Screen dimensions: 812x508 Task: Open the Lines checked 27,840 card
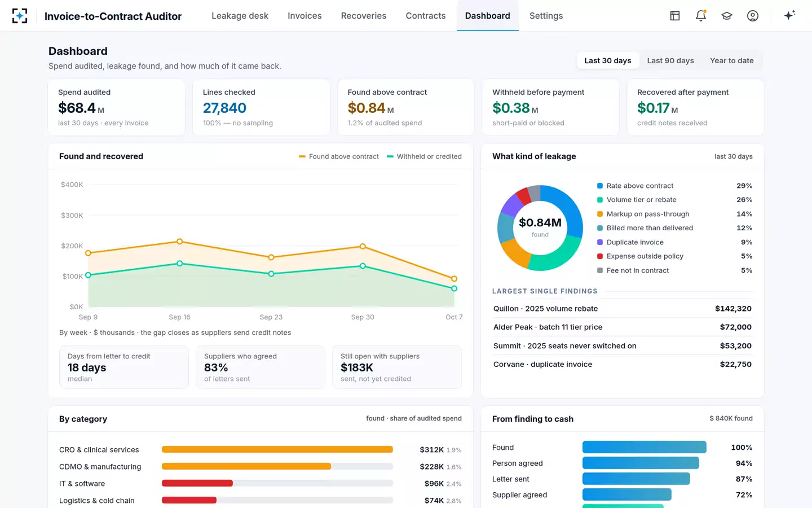261,107
